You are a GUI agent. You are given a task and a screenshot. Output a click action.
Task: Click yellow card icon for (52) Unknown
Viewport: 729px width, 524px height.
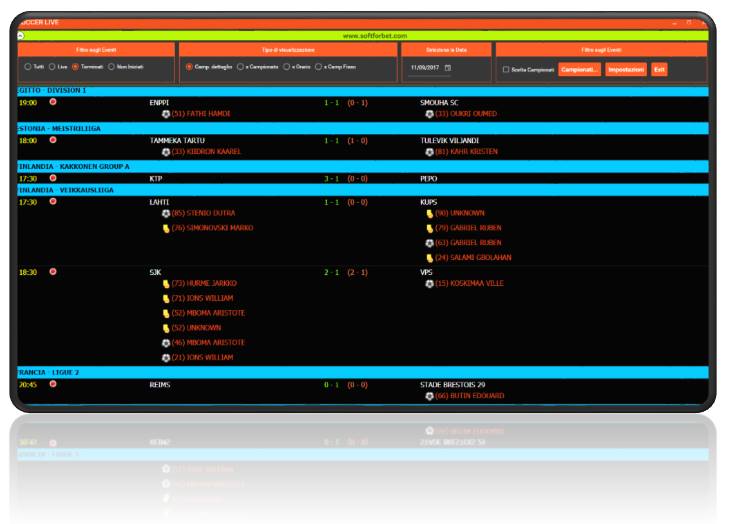pyautogui.click(x=166, y=328)
